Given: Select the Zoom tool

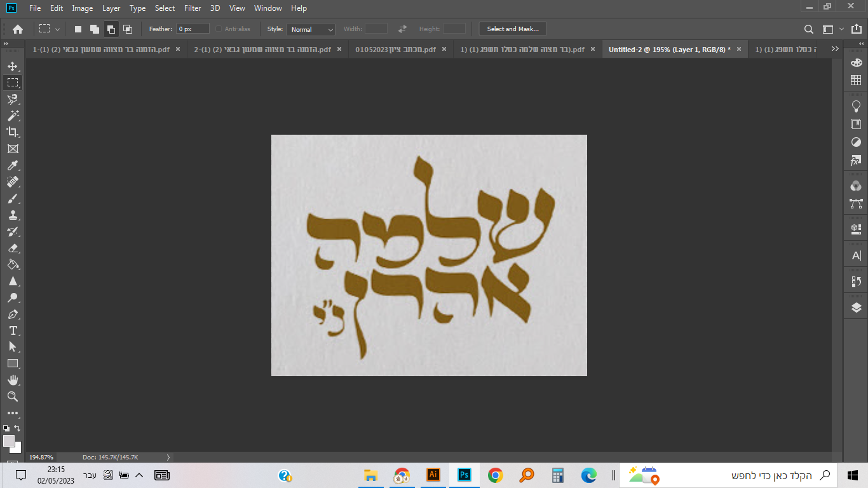Looking at the screenshot, I should [13, 396].
